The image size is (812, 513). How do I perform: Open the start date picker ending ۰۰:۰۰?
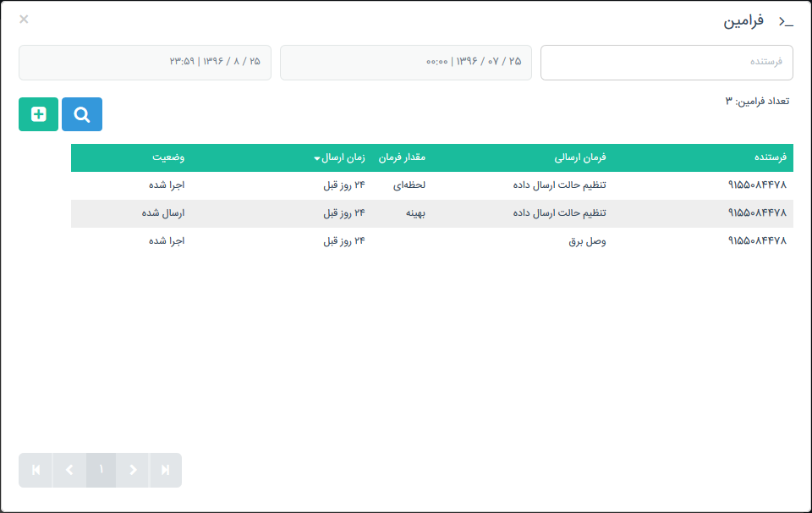pyautogui.click(x=406, y=63)
